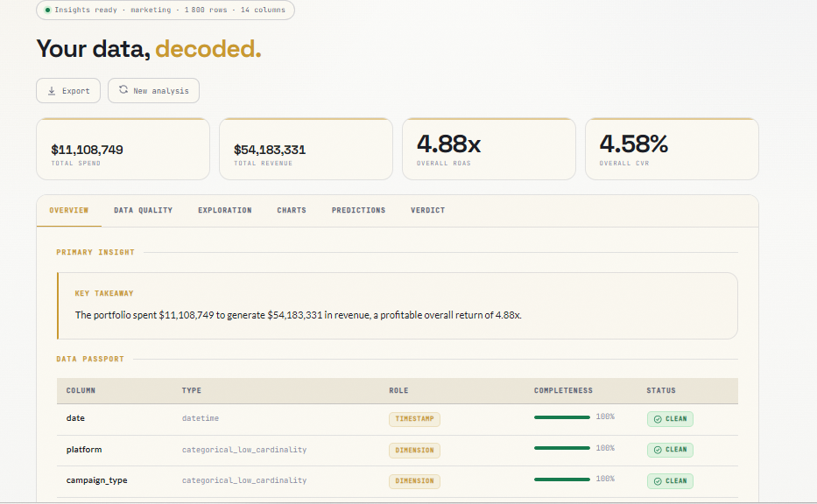Open the Exploration tab

pyautogui.click(x=224, y=210)
